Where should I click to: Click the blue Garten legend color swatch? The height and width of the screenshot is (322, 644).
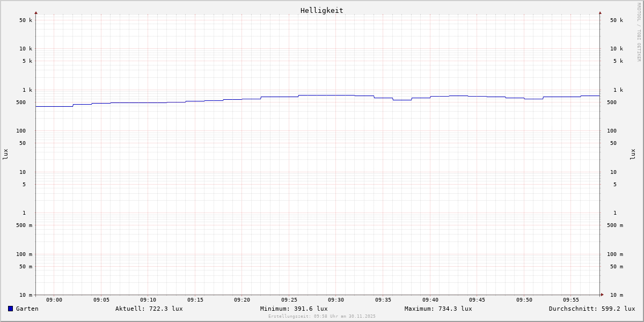tap(10, 309)
